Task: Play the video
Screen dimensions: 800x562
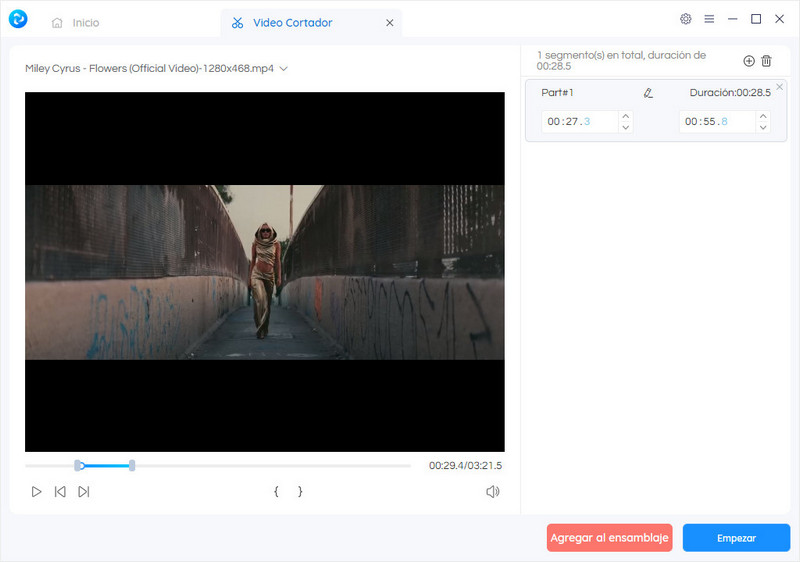Action: tap(36, 492)
